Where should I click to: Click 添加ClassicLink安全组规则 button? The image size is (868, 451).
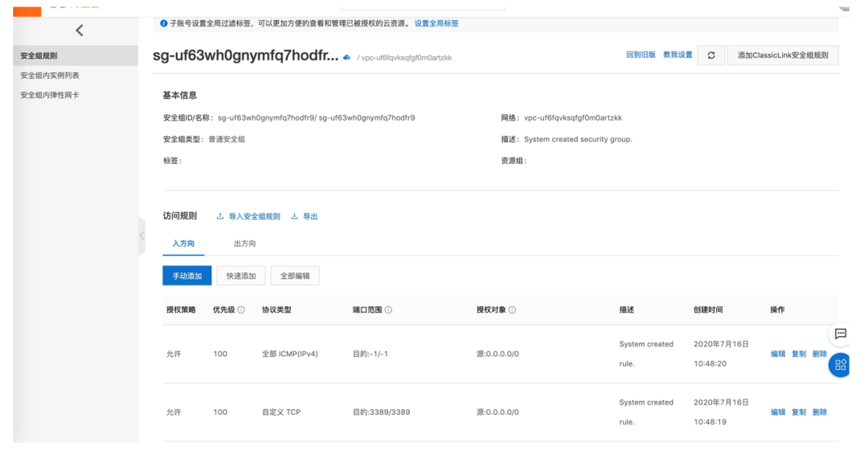(x=783, y=55)
